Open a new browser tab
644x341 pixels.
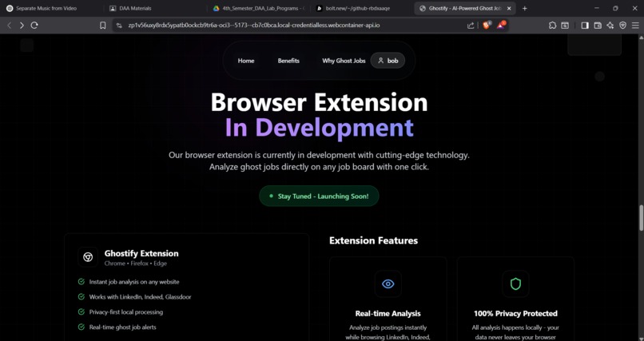[524, 8]
